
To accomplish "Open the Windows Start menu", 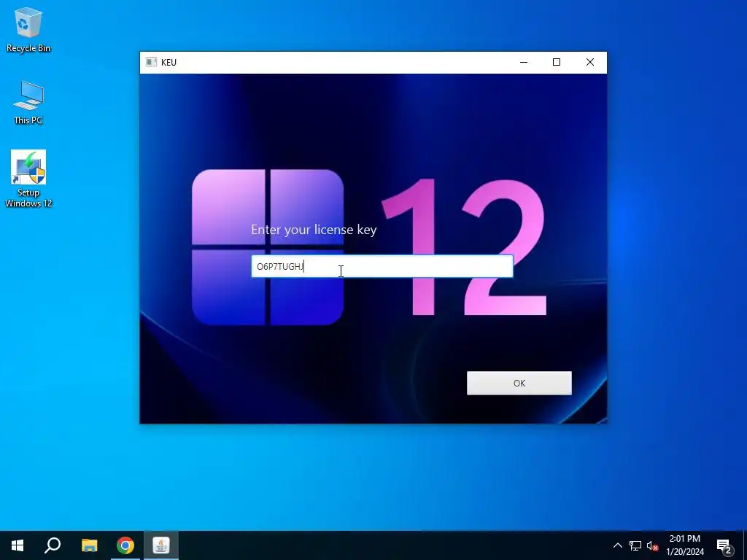I will [18, 545].
